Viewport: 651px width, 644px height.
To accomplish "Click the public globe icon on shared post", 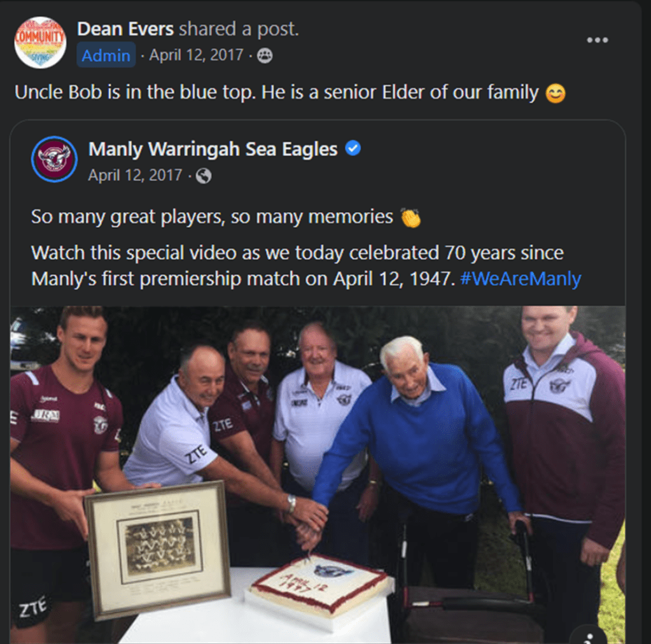I will tap(204, 176).
